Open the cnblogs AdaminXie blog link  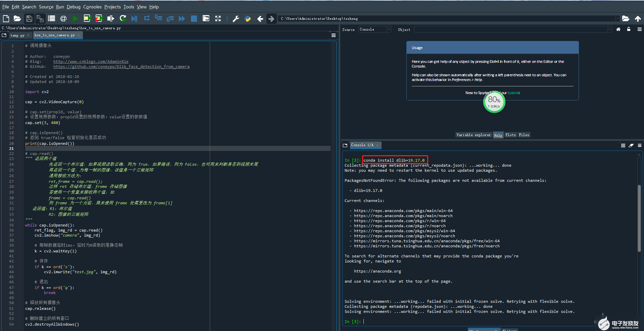(x=91, y=61)
